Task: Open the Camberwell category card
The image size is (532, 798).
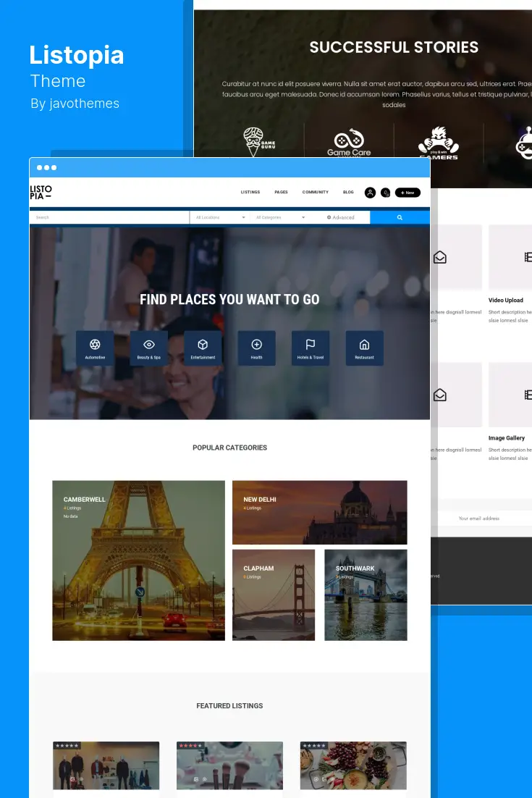Action: click(138, 560)
